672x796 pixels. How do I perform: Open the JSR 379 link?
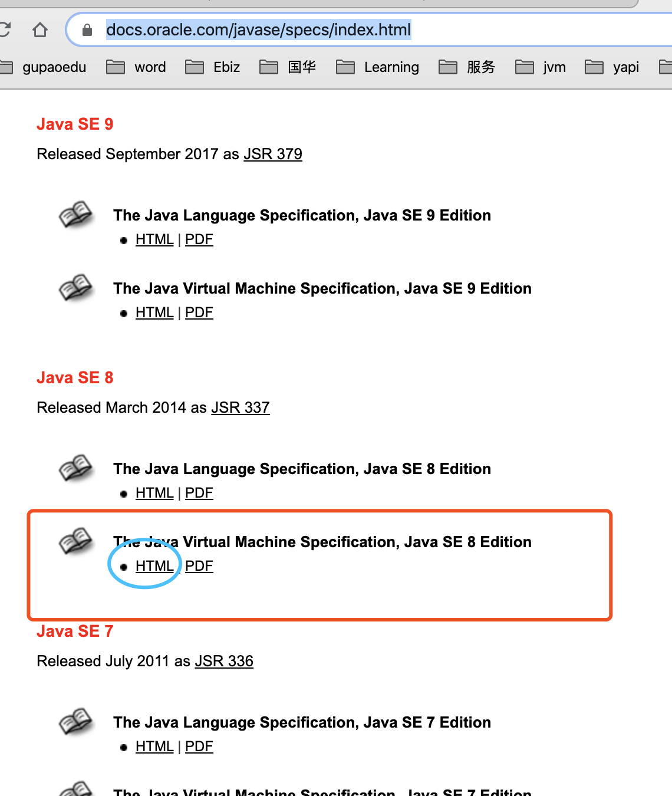click(273, 154)
